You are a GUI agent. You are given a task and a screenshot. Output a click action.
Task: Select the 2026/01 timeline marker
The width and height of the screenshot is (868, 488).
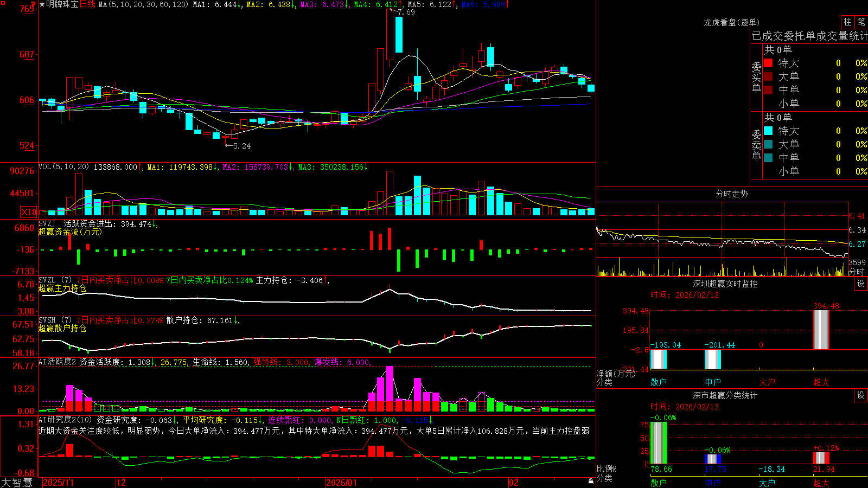pos(341,483)
